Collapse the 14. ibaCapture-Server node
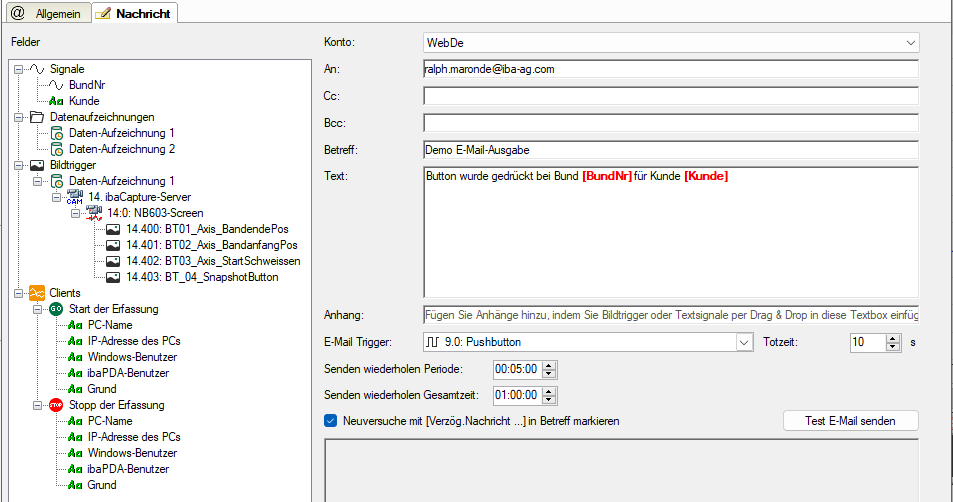 tap(57, 197)
